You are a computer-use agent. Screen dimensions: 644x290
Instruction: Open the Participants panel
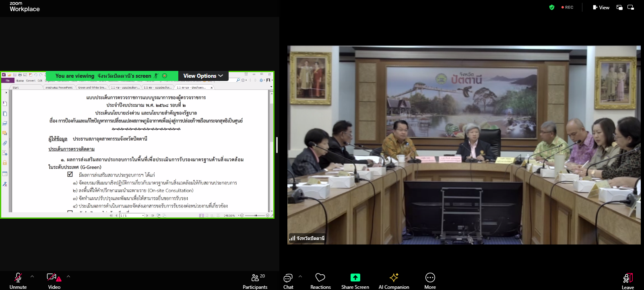tap(255, 280)
